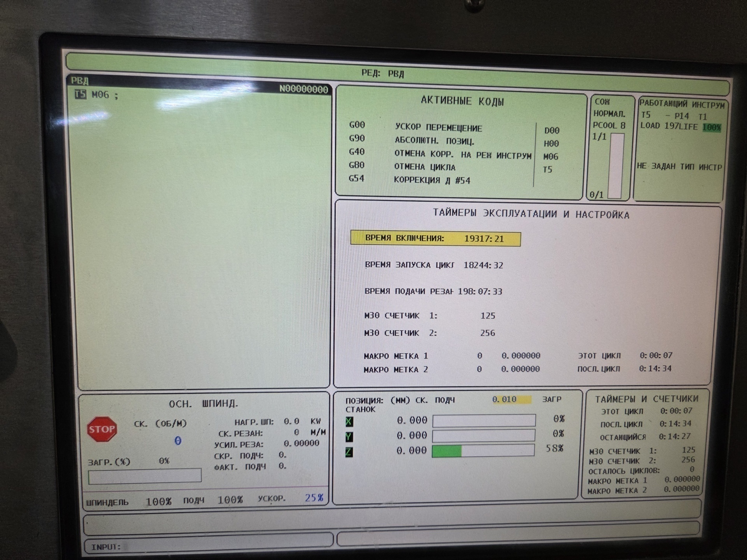Image resolution: width=747 pixels, height=560 pixels.
Task: Click the УСКОР. 25% rapid override value
Action: coord(314,498)
